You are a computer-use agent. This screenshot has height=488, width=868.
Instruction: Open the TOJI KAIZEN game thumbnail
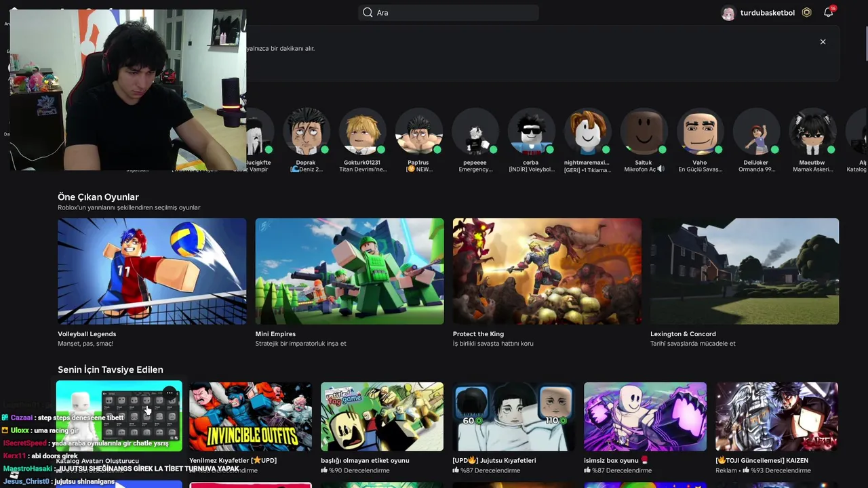(776, 416)
